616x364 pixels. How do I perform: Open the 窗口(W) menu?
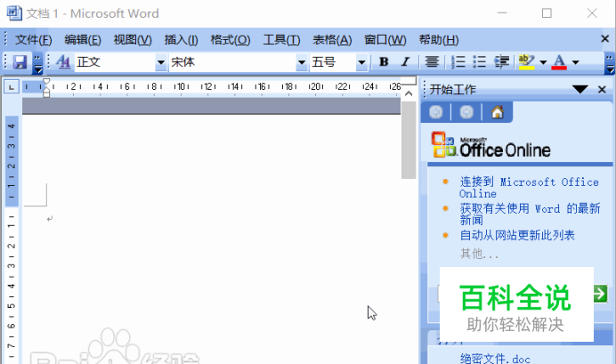[385, 40]
